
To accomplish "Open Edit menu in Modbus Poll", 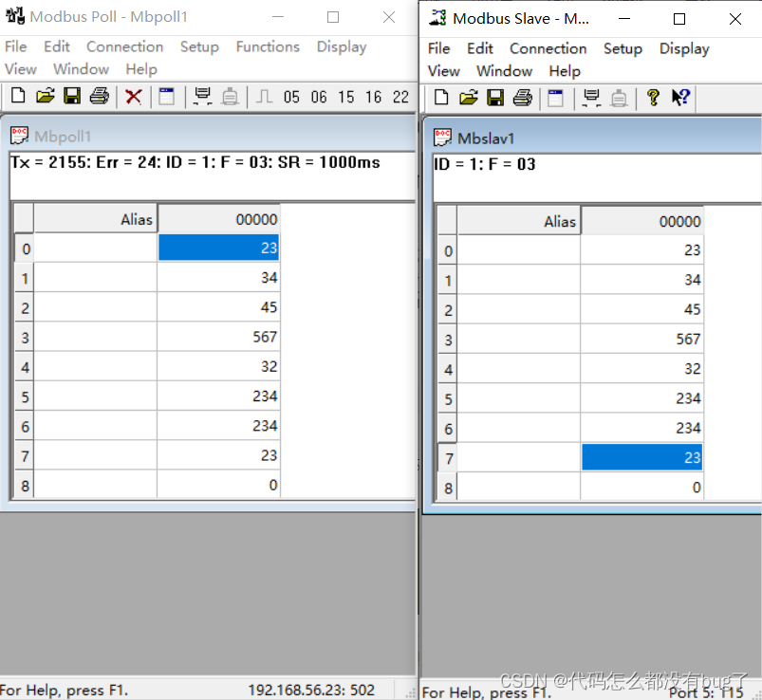I will (57, 46).
